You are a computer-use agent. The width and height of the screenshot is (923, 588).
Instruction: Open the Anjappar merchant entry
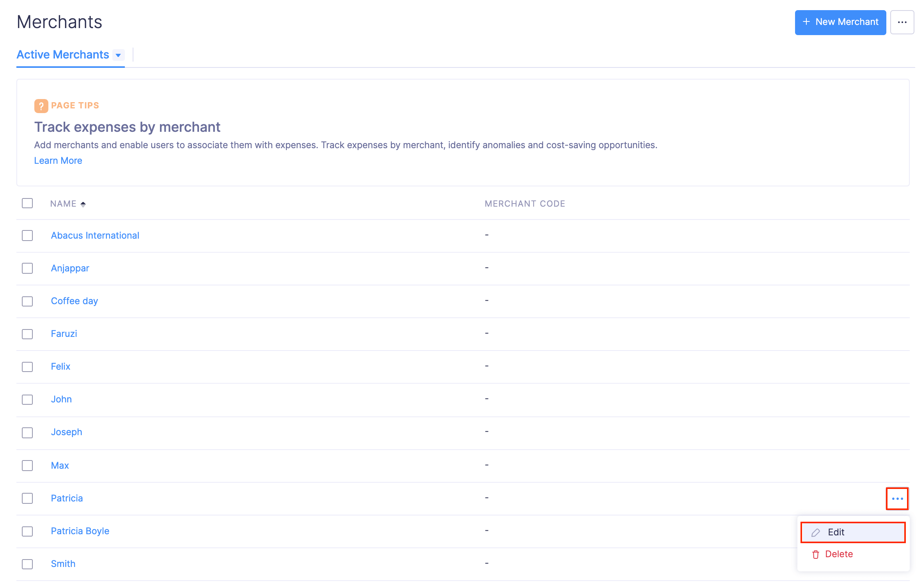(x=70, y=268)
